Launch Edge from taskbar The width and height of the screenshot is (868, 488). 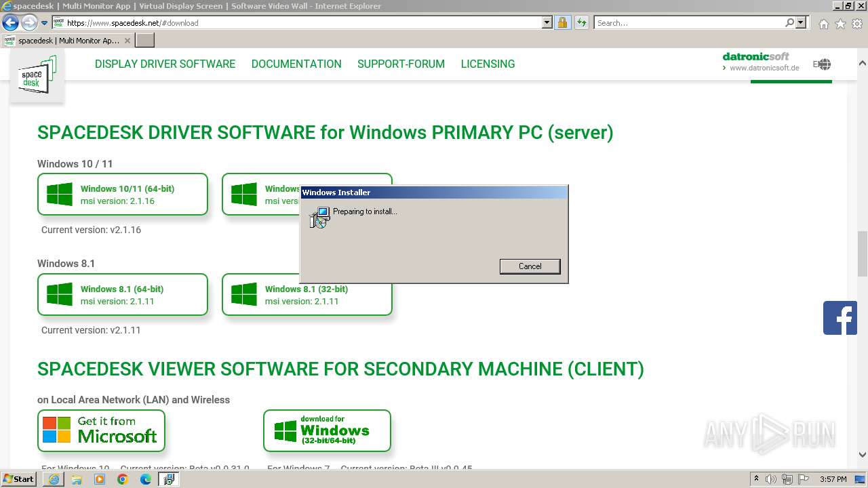click(146, 479)
